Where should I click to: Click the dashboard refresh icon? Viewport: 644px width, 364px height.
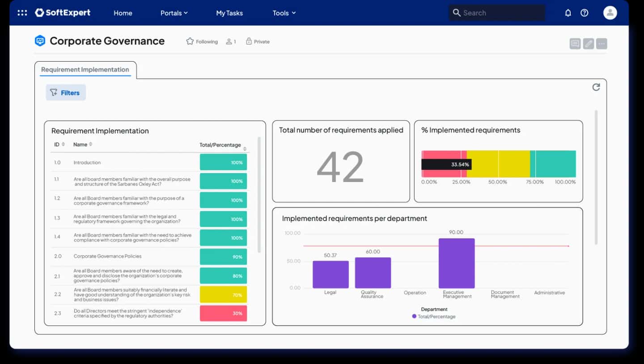(x=596, y=87)
